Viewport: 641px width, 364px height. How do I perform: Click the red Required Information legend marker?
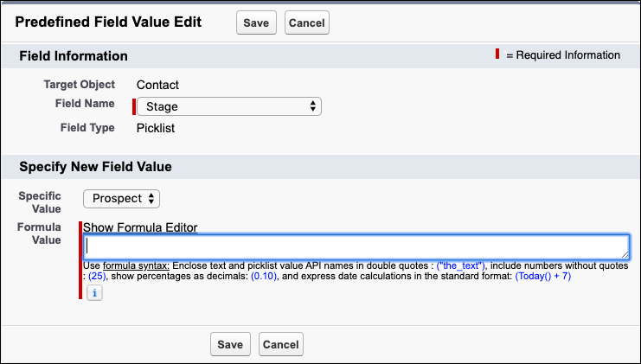497,54
